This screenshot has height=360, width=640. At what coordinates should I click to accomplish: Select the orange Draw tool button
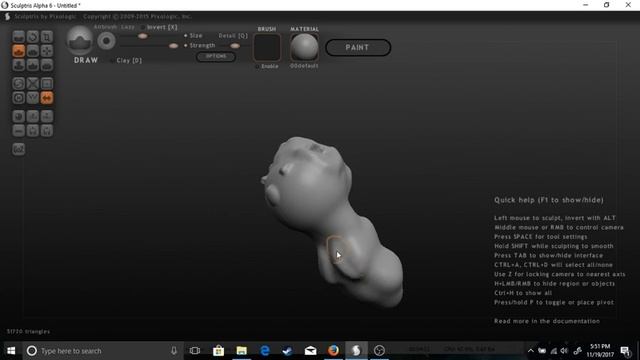pyautogui.click(x=18, y=51)
